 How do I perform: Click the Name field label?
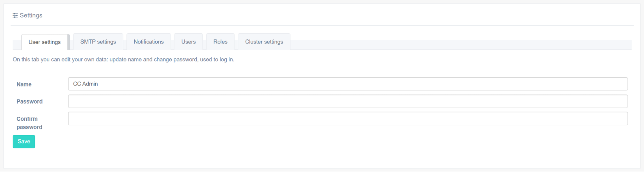pos(24,84)
